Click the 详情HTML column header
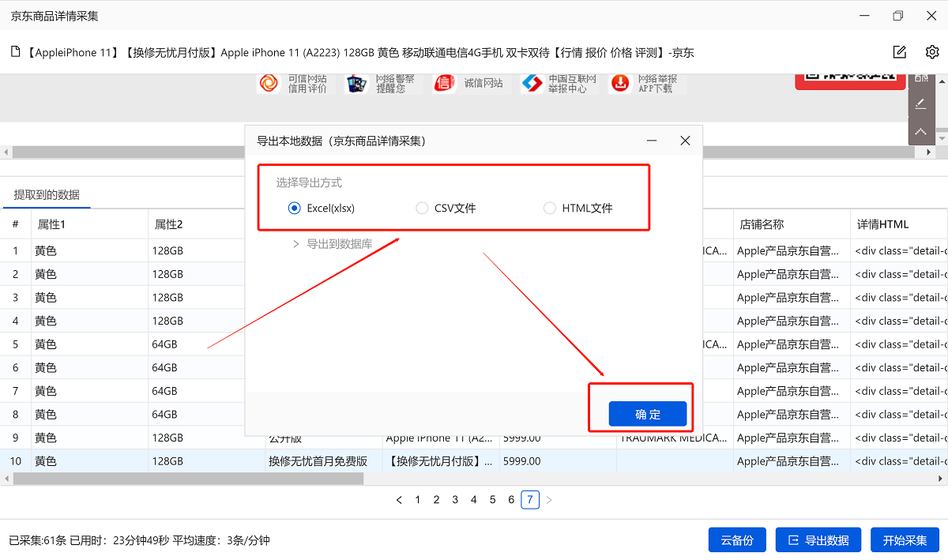The width and height of the screenshot is (948, 560). 899,224
